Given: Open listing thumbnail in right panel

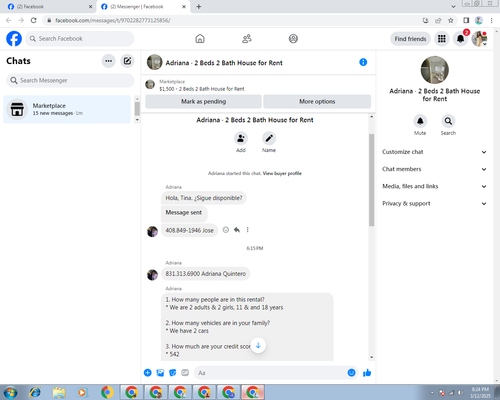Looking at the screenshot, I should pos(434,70).
